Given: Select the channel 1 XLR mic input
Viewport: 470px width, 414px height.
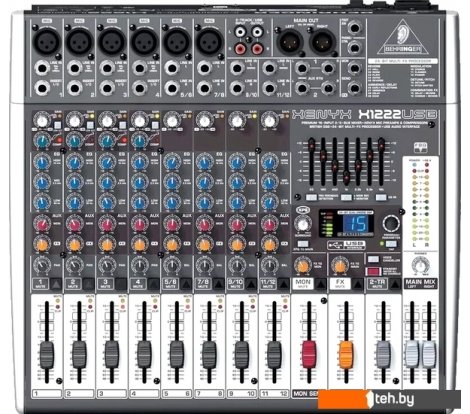Looking at the screenshot, I should click(47, 42).
